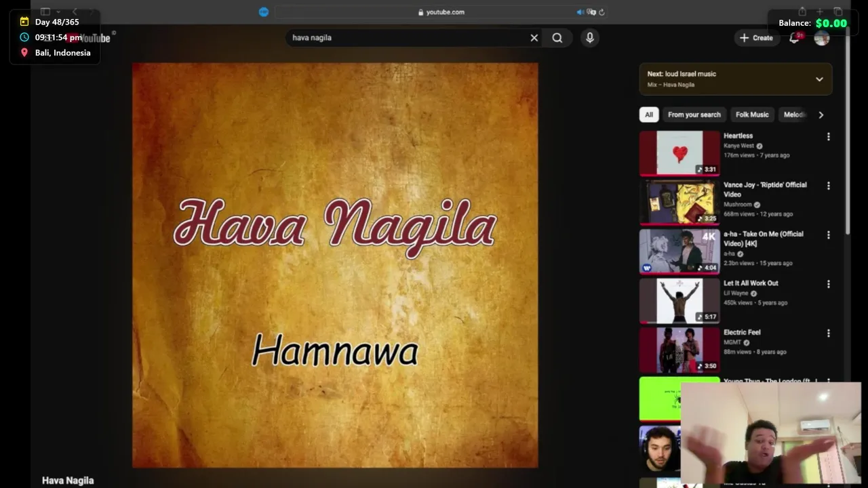Clear the search query with X
The image size is (868, 488).
point(534,38)
